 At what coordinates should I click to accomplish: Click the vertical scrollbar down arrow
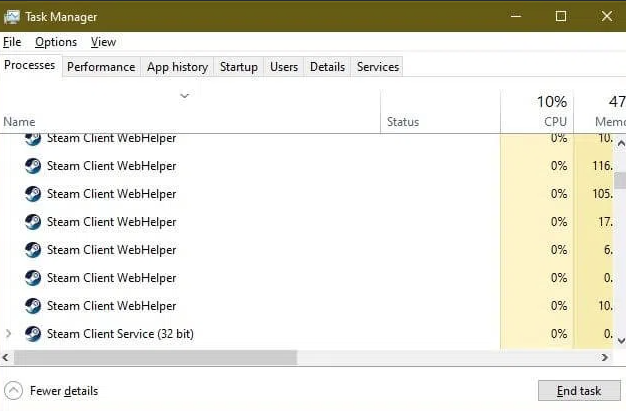pyautogui.click(x=621, y=340)
